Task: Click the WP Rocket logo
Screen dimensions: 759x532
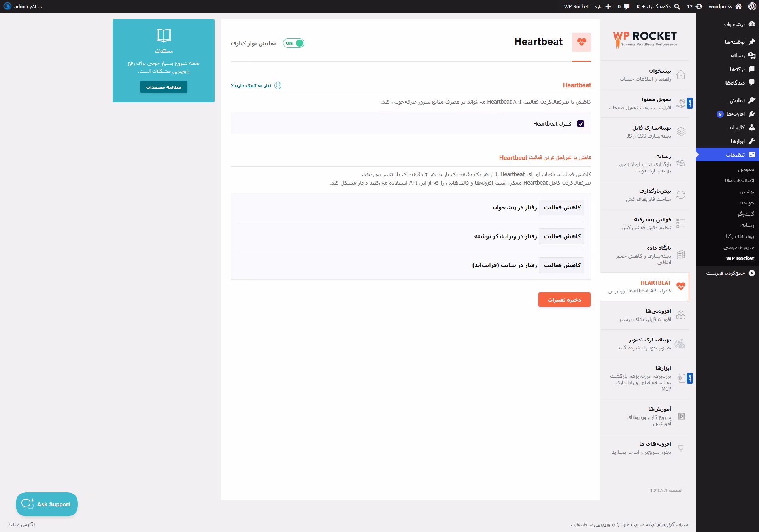Action: click(x=645, y=40)
